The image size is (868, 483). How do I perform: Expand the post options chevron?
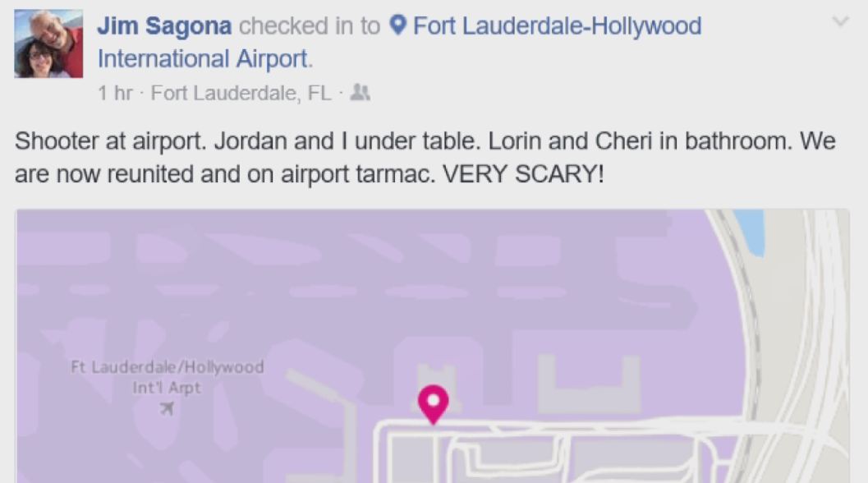pyautogui.click(x=840, y=22)
